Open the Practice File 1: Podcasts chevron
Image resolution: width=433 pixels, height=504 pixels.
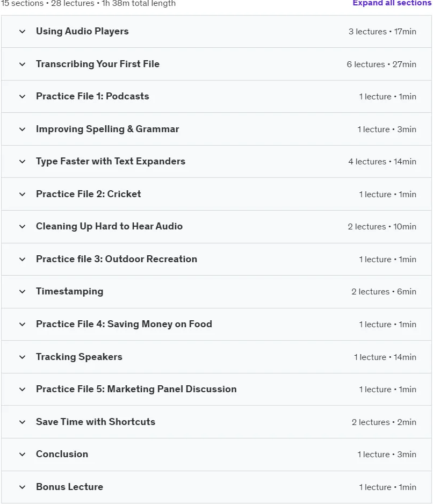[22, 96]
